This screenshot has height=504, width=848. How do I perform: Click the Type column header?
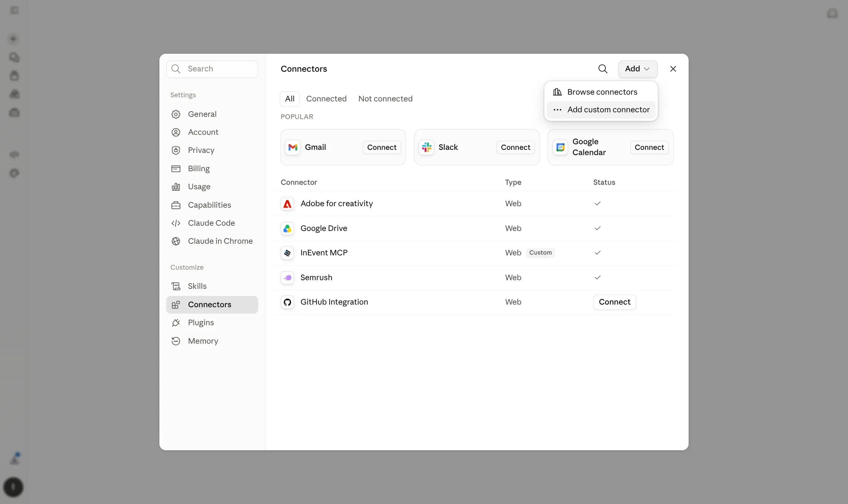pyautogui.click(x=513, y=182)
